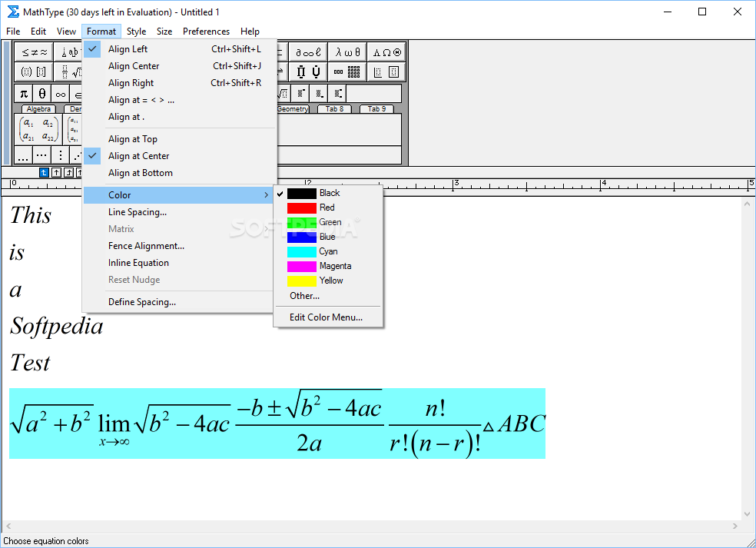The height and width of the screenshot is (548, 756).
Task: Select the center tab-stop arrow button
Action: pos(56,172)
